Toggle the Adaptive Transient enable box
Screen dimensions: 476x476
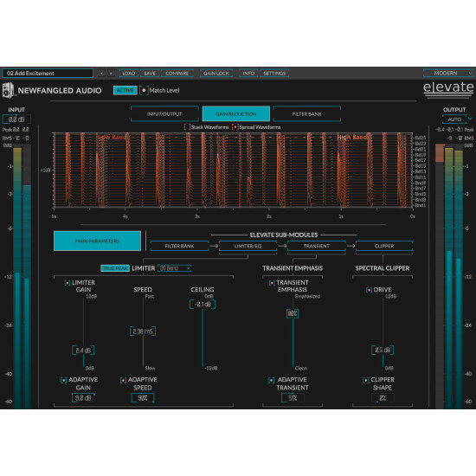click(x=272, y=380)
